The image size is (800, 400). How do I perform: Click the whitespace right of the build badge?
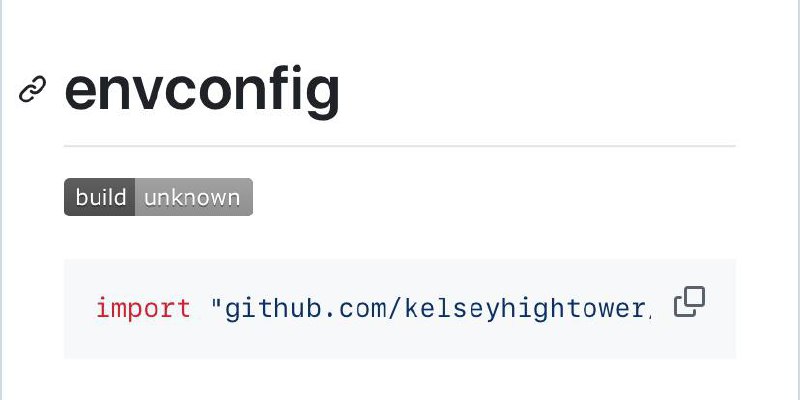click(x=494, y=197)
